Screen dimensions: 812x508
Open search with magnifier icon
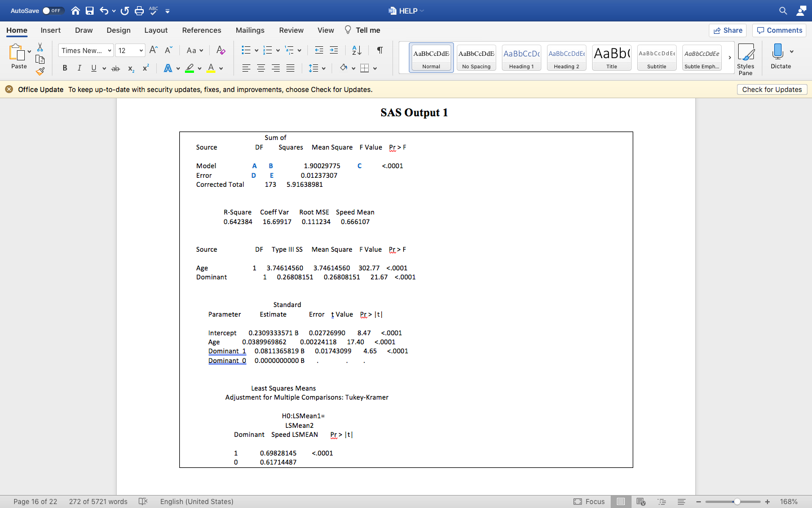coord(783,11)
